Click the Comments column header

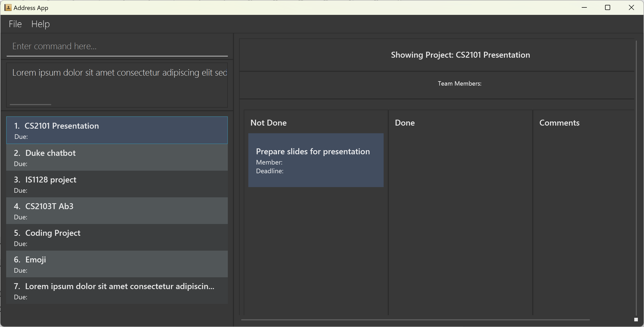tap(559, 123)
